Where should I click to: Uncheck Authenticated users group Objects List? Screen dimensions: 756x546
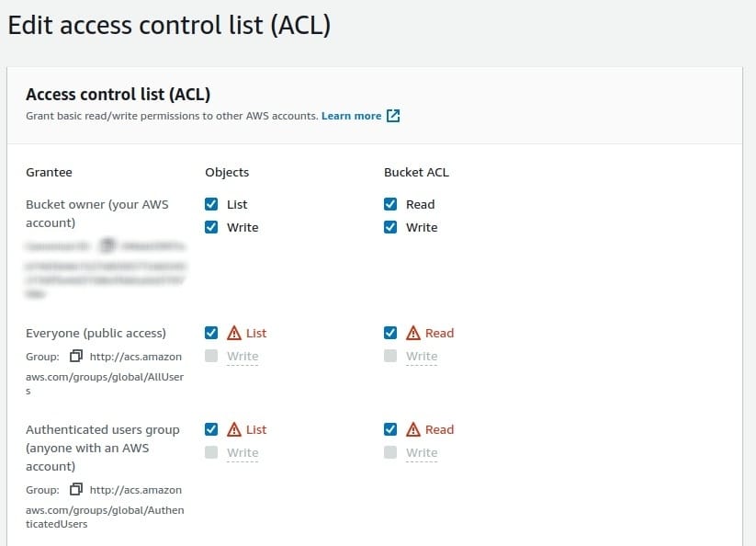[x=212, y=429]
